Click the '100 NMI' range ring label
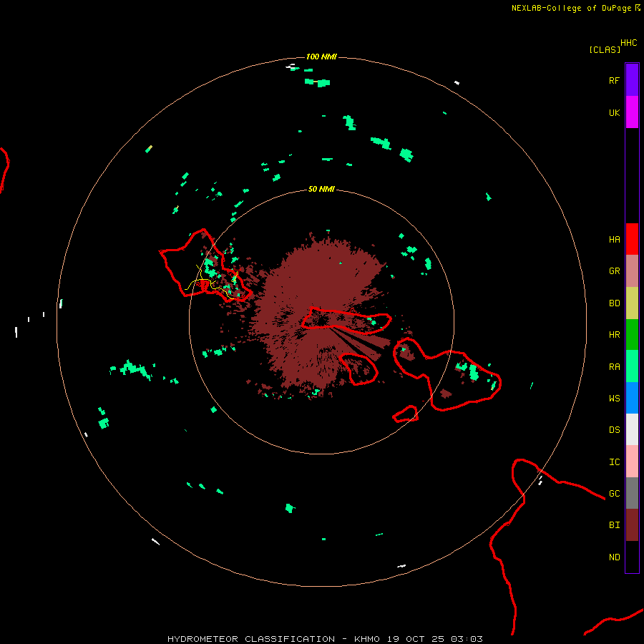Viewport: 644px width, 644px height. click(x=321, y=57)
